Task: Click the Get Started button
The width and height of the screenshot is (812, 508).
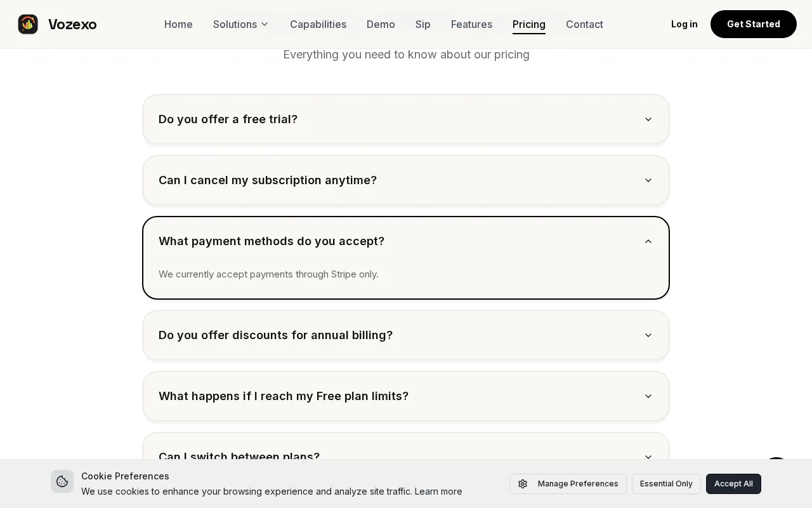Action: point(754,24)
